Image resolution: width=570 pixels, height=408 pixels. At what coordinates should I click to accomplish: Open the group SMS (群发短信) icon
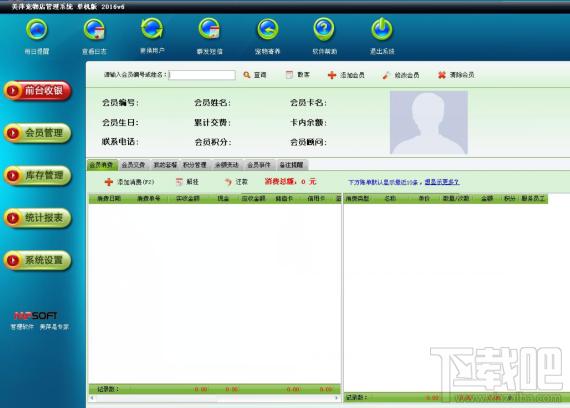pos(209,30)
